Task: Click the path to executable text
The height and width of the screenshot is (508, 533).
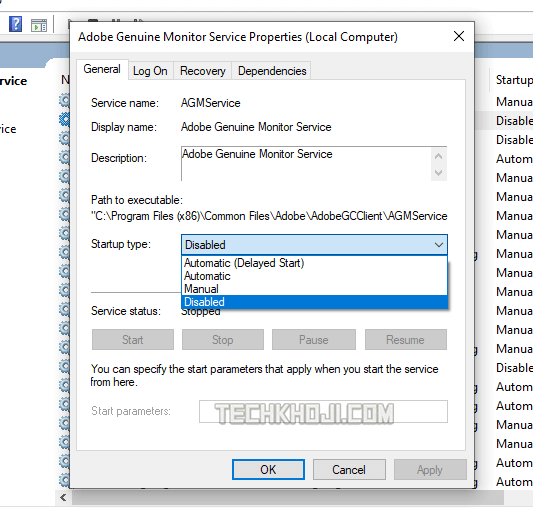Action: tap(269, 216)
